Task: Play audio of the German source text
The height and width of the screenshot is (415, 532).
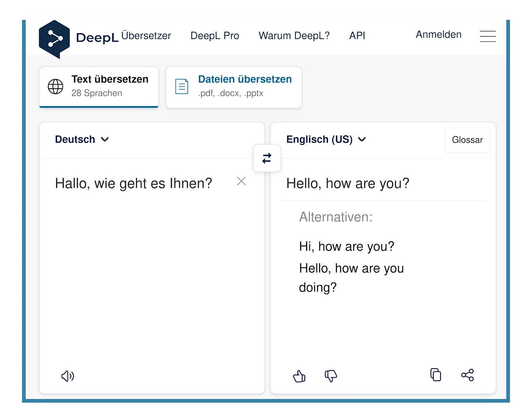Action: (68, 376)
